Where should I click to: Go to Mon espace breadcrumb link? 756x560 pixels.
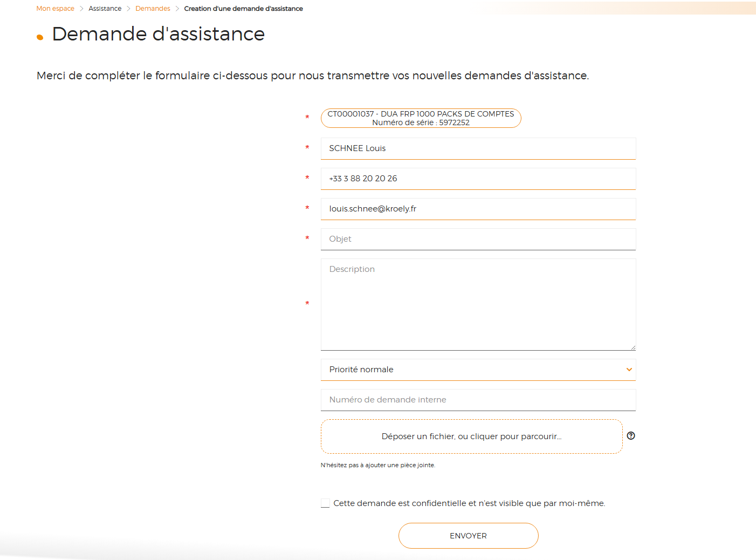[55, 9]
